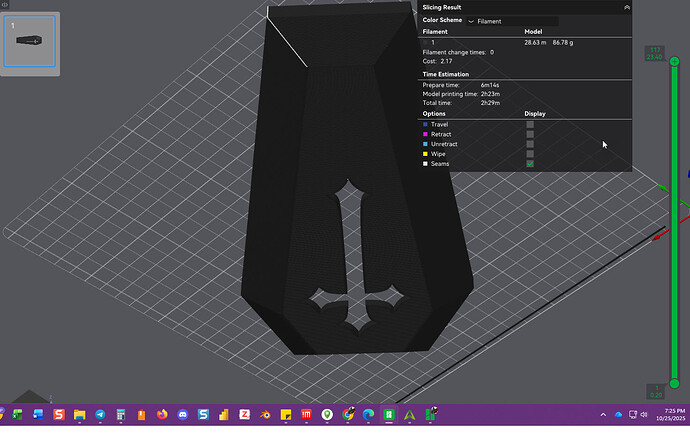Open OneDrive tray icon
Viewport: 690px width, 445px height.
click(618, 415)
